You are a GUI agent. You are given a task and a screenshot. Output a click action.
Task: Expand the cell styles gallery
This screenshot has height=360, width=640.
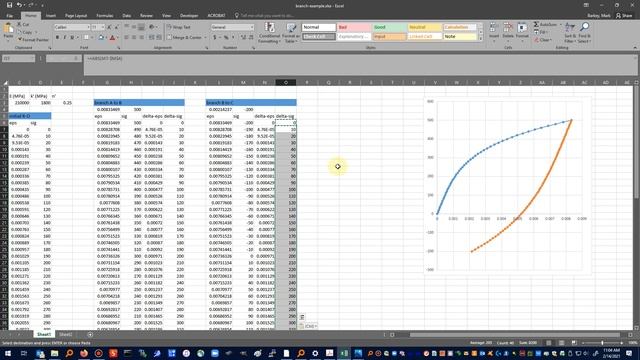coord(480,38)
